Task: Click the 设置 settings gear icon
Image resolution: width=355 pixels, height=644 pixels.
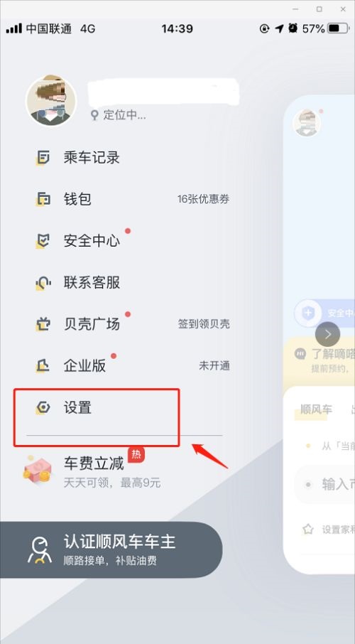Action: pos(43,407)
